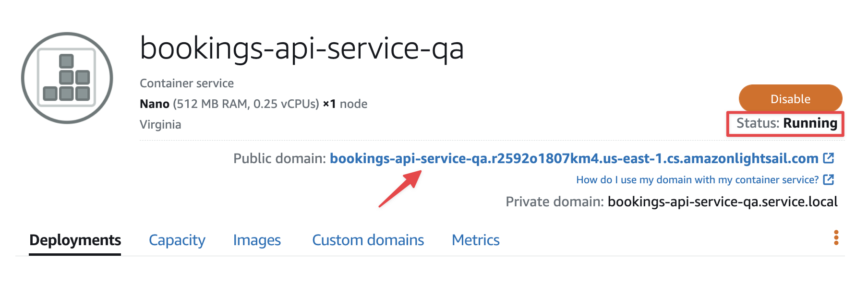868x285 pixels.
Task: Open 'How do I use my domain' help link
Action: point(697,180)
